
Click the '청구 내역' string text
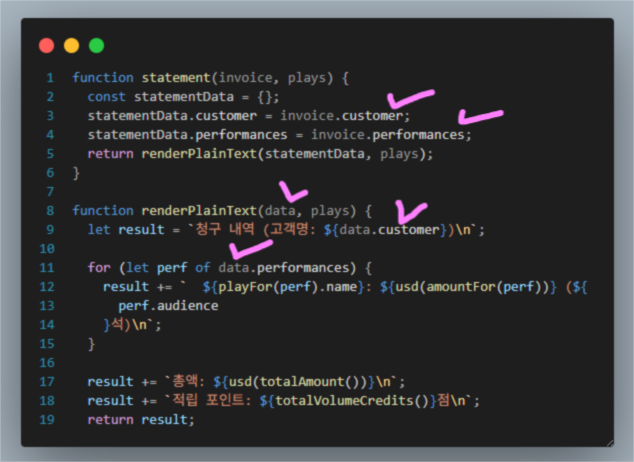click(225, 229)
